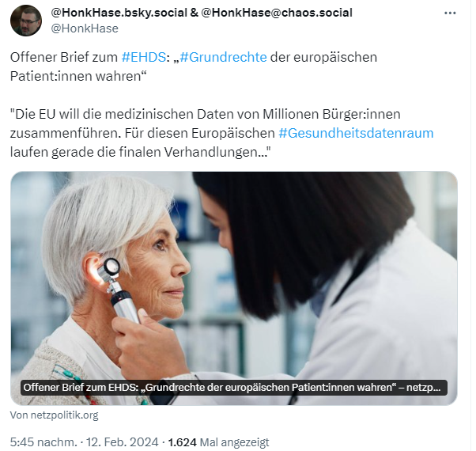This screenshot has width=476, height=451.
Task: Click the Offener Brief zum tweet text
Action: coord(64,57)
